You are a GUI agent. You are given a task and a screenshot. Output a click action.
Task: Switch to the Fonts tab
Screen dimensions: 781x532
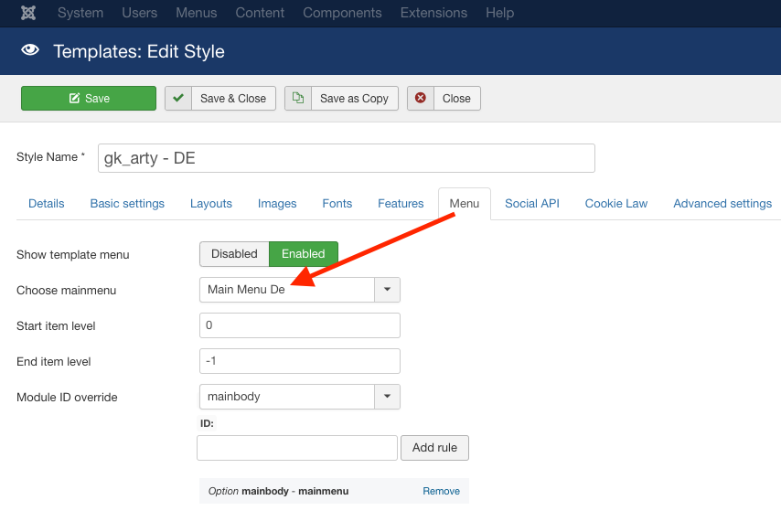point(337,204)
